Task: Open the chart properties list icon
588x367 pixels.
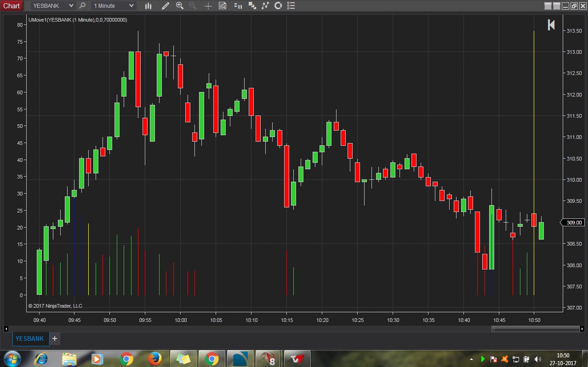Action: [291, 6]
